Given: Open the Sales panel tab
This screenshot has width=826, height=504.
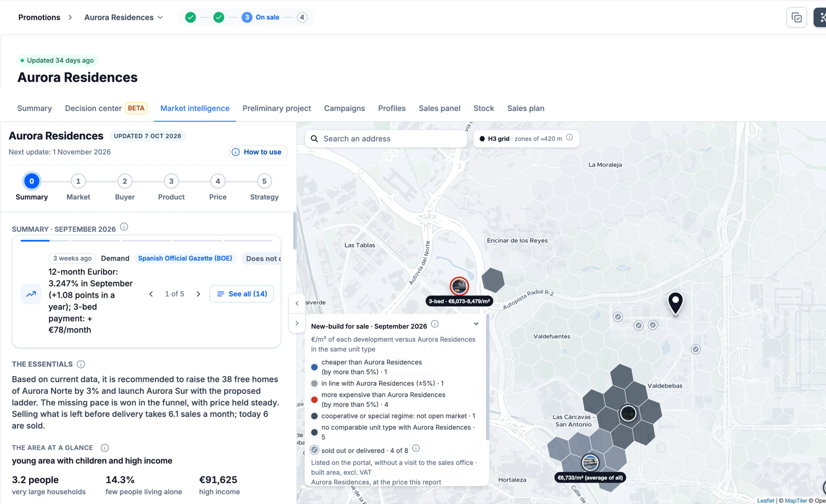Looking at the screenshot, I should 440,108.
